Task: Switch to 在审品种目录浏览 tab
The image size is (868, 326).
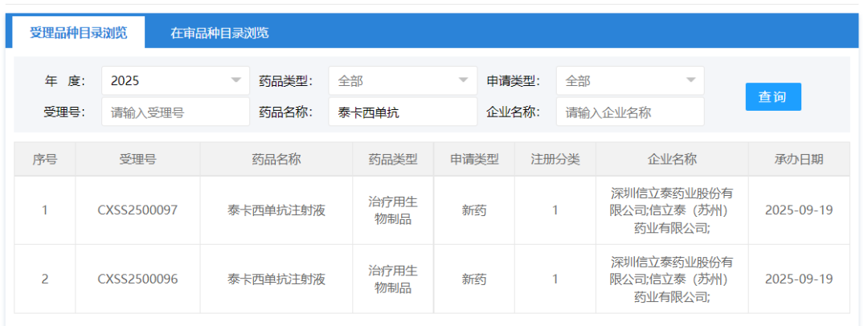Action: click(219, 33)
